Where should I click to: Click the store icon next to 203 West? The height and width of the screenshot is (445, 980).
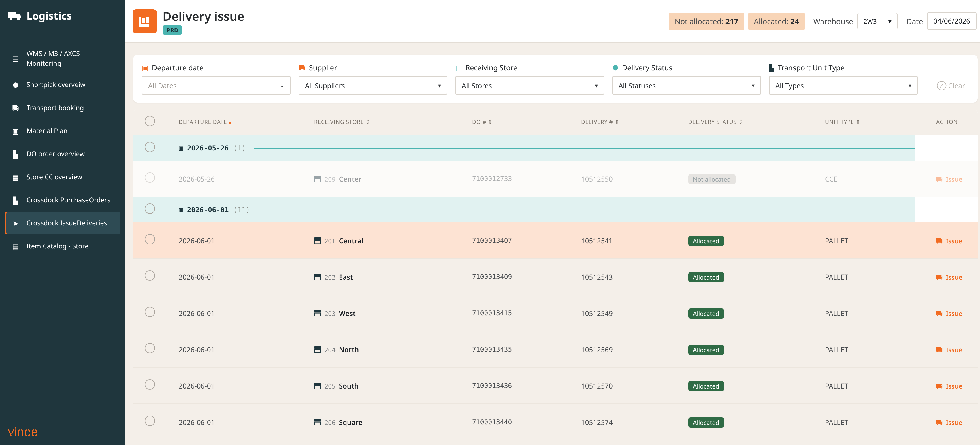pyautogui.click(x=318, y=313)
